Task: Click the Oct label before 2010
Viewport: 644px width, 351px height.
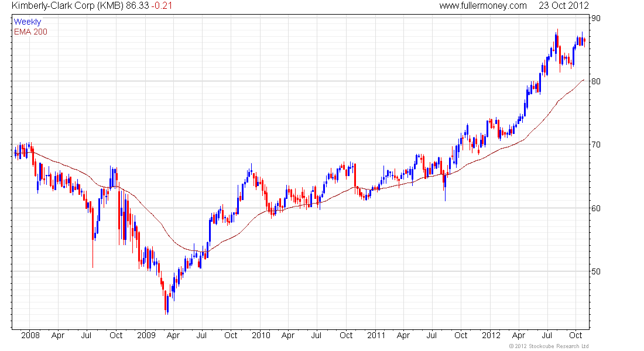Action: (231, 335)
